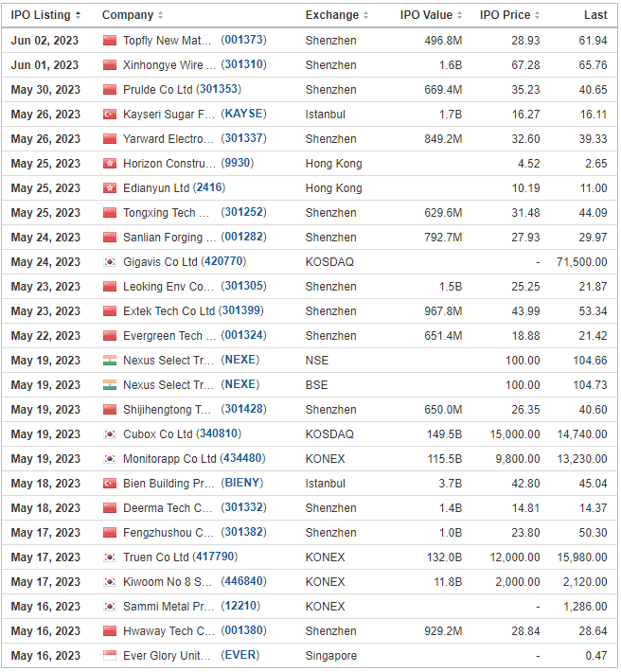Open ticker 301382 for Fengzhushou

tap(243, 532)
